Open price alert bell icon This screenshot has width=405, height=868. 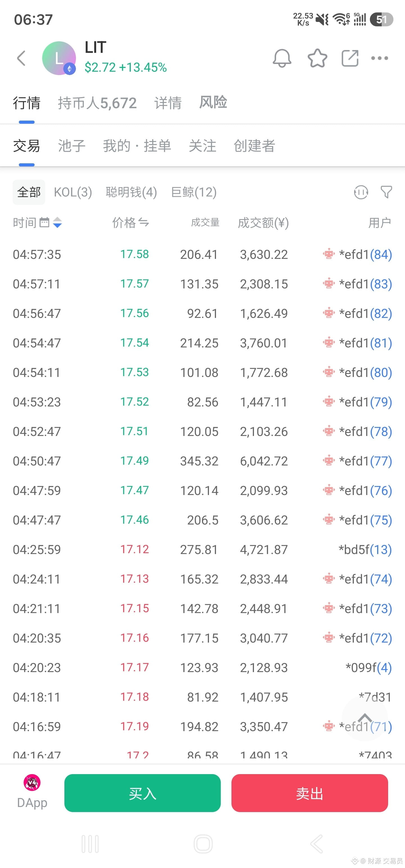282,58
